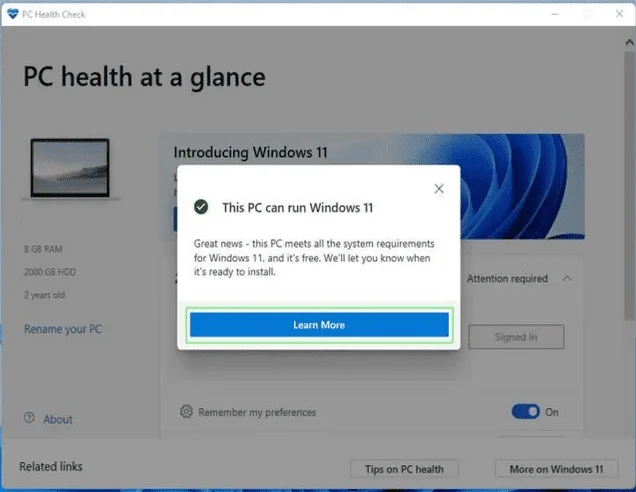Click the PC health at a glance heading
636x492 pixels.
tap(144, 77)
